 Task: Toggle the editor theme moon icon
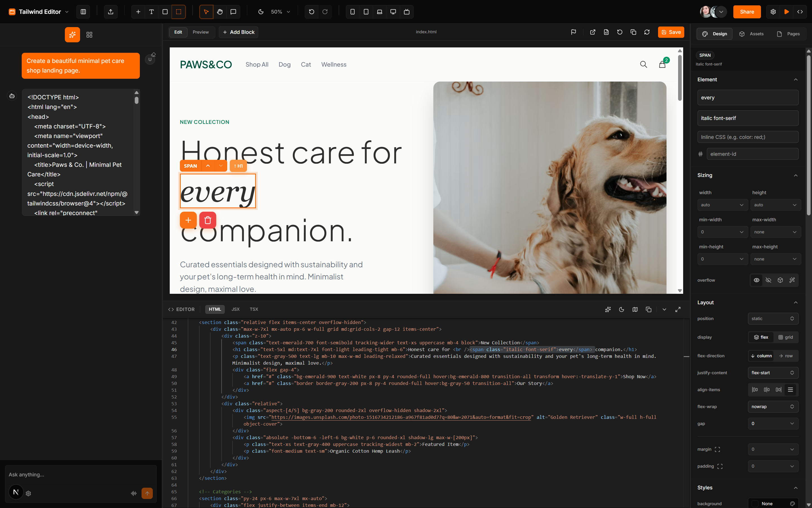tap(621, 309)
